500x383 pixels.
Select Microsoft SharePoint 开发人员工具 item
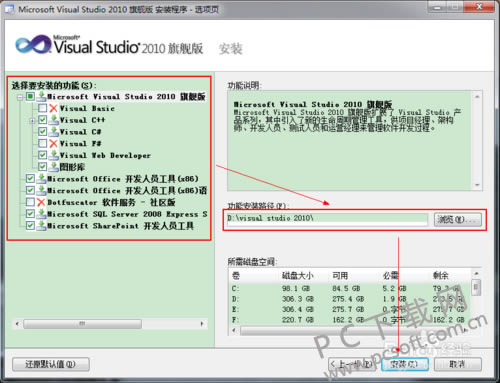[120, 226]
